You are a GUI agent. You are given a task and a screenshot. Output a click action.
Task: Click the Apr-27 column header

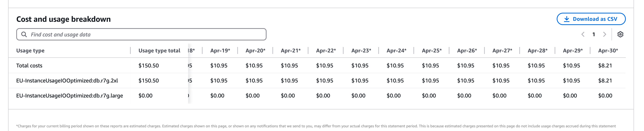click(x=502, y=51)
